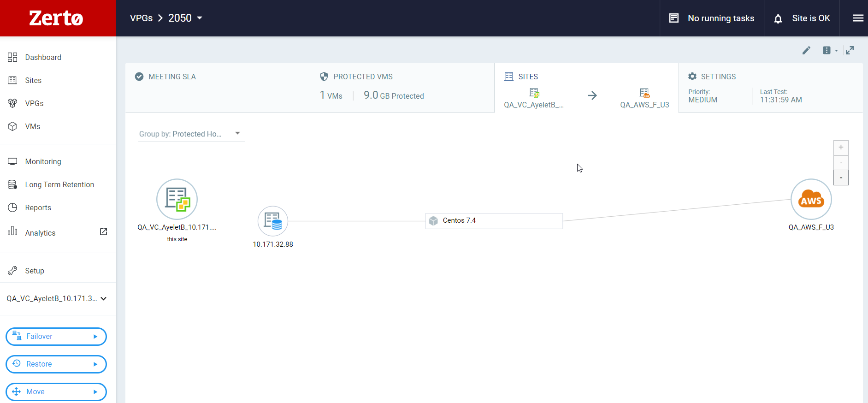
Task: Open the Group by dropdown
Action: [191, 134]
